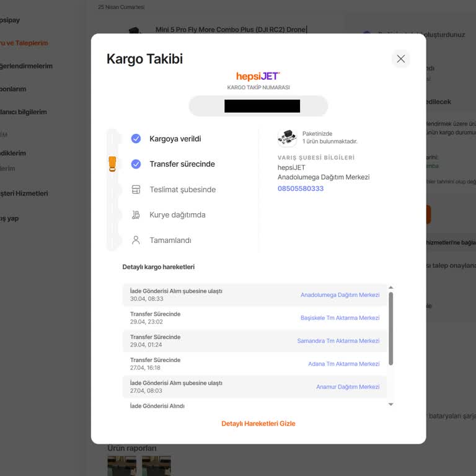Select the 29.04, 23:02 timestamp
Image resolution: width=476 pixels, height=476 pixels.
point(146,322)
